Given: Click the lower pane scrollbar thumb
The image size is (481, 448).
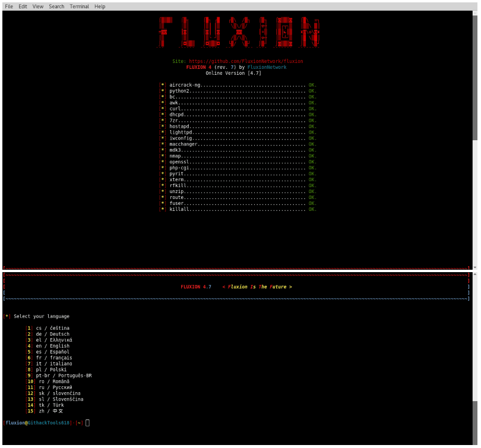Looking at the screenshot, I should (x=475, y=423).
